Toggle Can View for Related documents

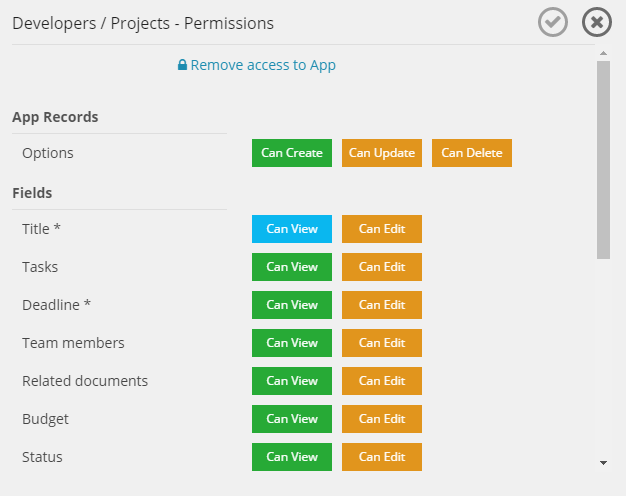click(291, 381)
